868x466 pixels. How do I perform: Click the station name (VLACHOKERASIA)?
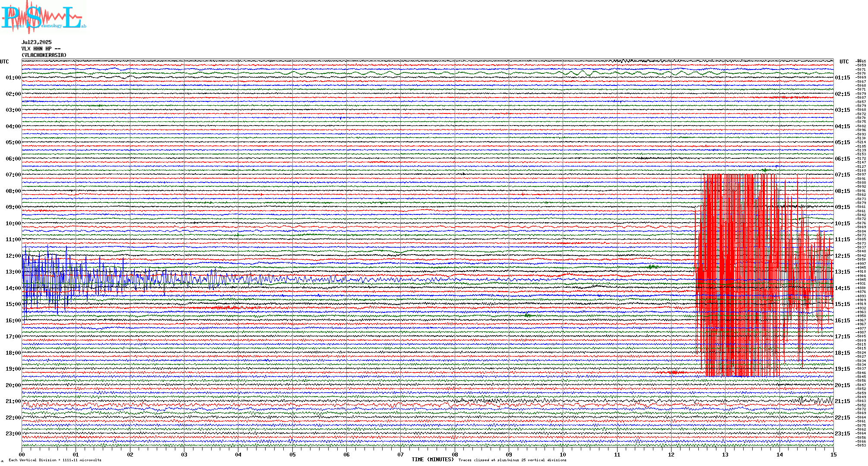tap(44, 55)
